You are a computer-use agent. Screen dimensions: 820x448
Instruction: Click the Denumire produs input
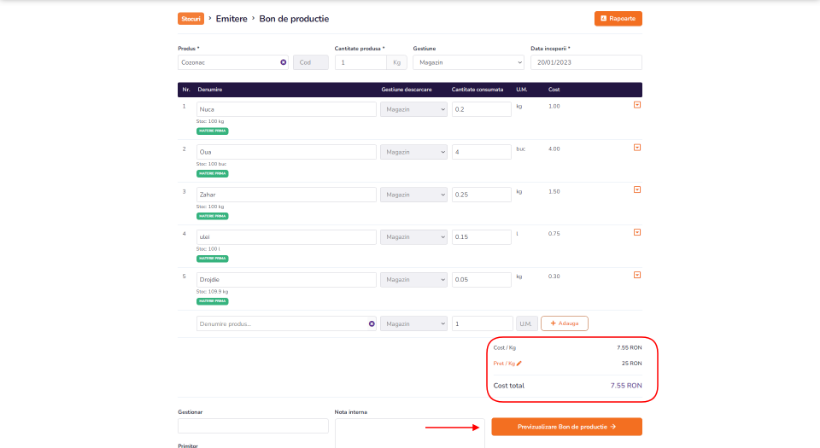pos(286,324)
